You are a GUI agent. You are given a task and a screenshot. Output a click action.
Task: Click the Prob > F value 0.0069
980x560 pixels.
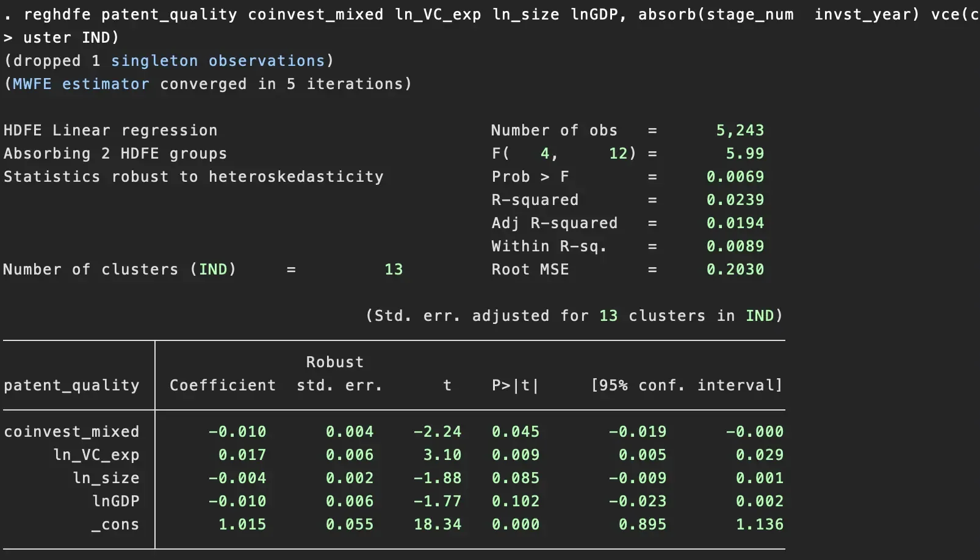[x=735, y=177]
